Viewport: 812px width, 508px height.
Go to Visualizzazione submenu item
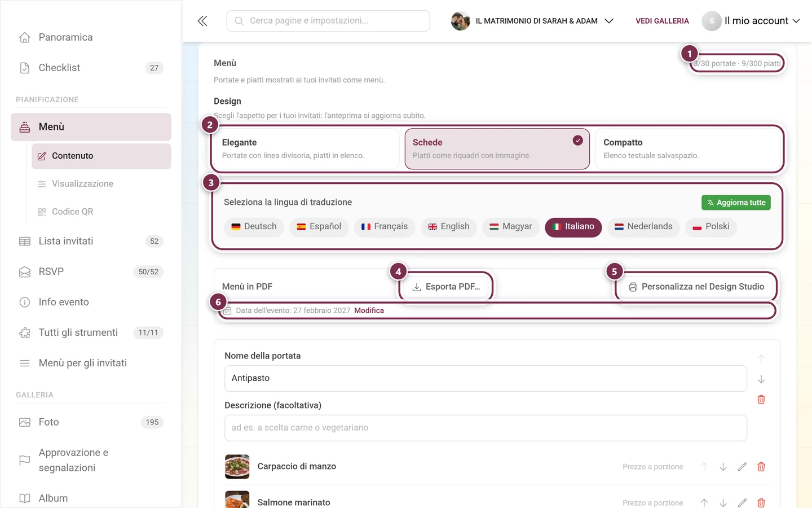[x=101, y=184]
